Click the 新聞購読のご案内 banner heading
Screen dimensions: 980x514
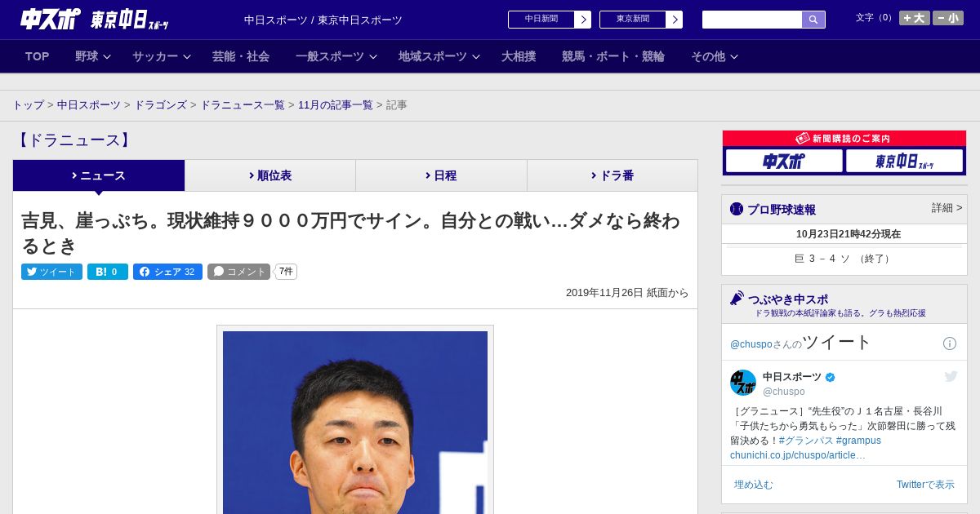[x=844, y=139]
